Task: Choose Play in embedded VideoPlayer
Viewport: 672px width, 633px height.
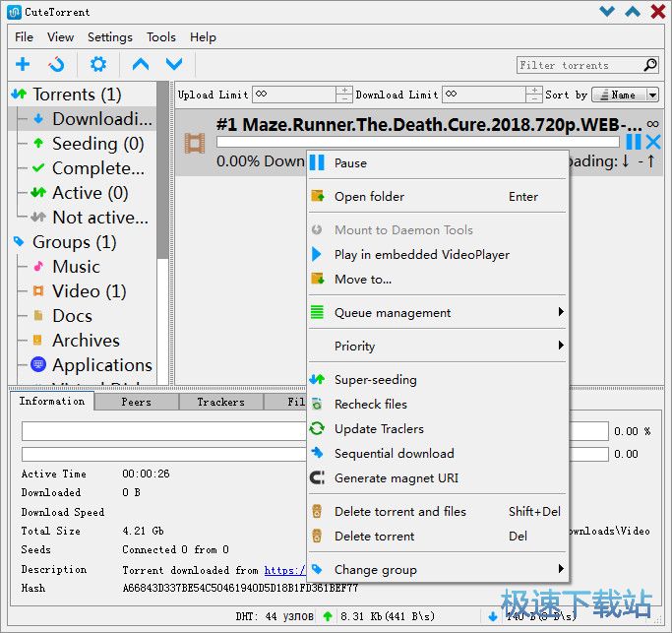Action: click(421, 254)
